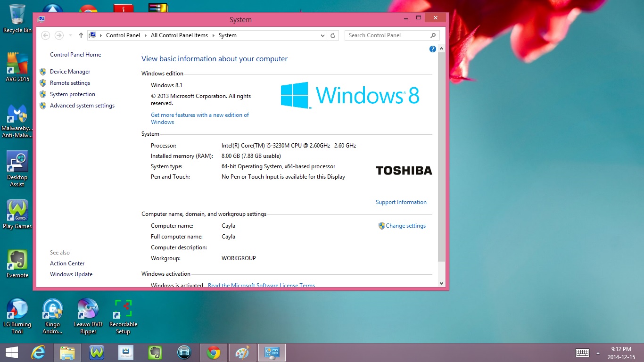
Task: Click the scrollbar up arrow
Action: point(441,49)
